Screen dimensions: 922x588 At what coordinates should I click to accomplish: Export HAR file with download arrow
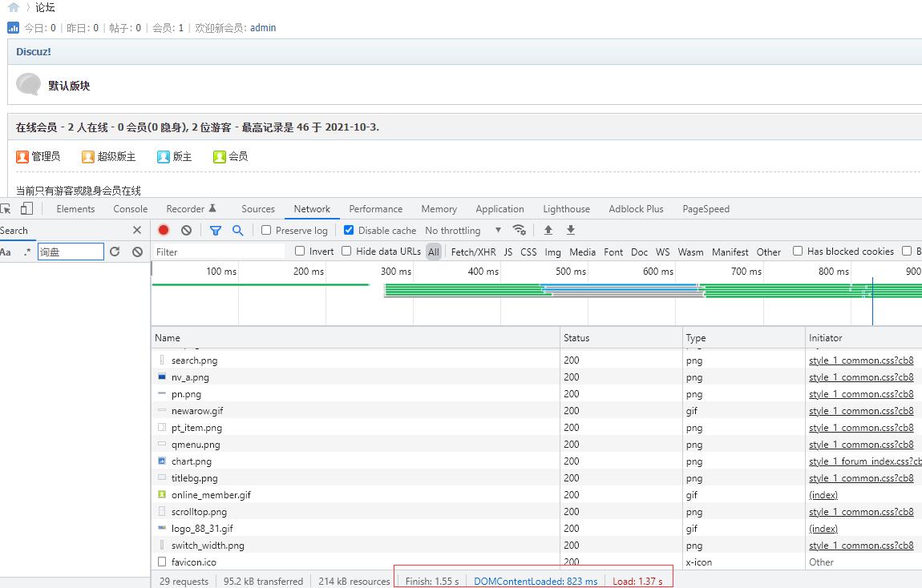point(570,230)
